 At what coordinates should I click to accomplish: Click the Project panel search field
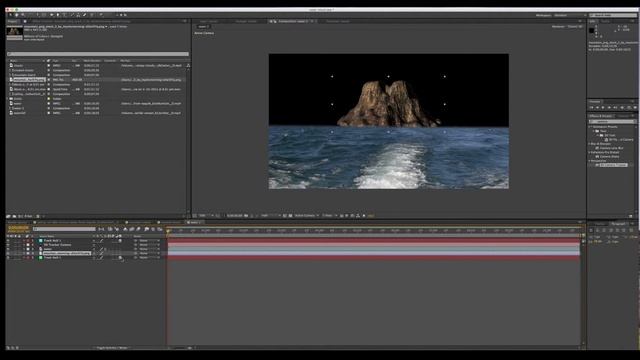pyautogui.click(x=98, y=54)
